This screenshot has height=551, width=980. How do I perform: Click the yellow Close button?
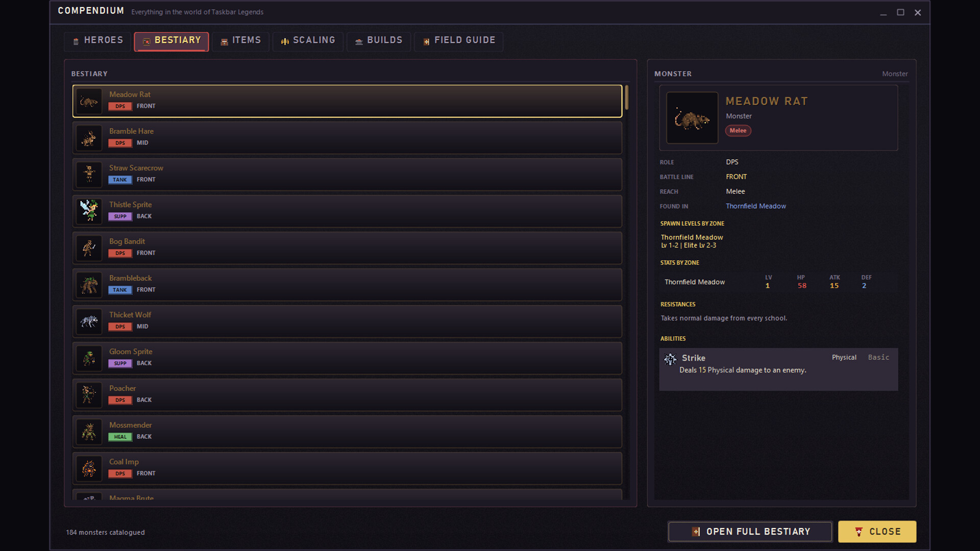(x=877, y=532)
